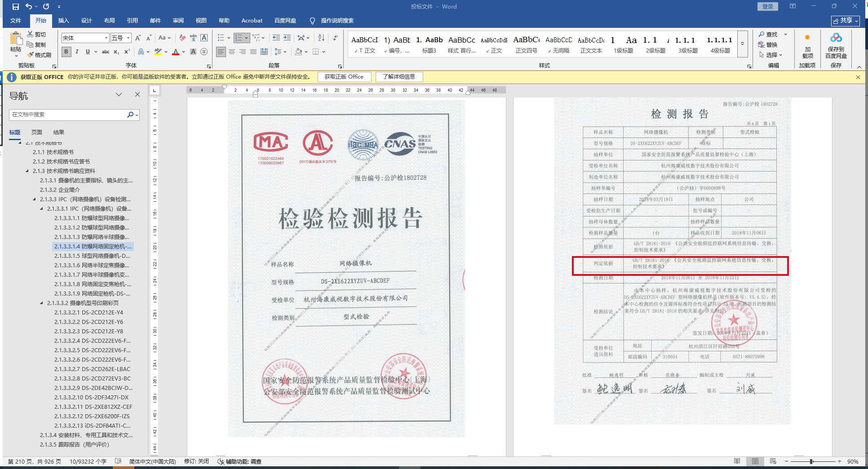This screenshot has width=868, height=469.
Task: Decrease font size with the shrink font icon
Action: tap(149, 38)
